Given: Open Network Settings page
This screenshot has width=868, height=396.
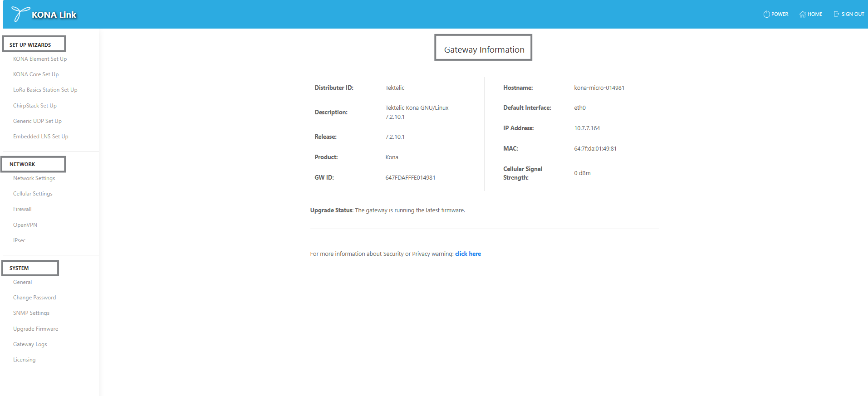Looking at the screenshot, I should point(34,178).
